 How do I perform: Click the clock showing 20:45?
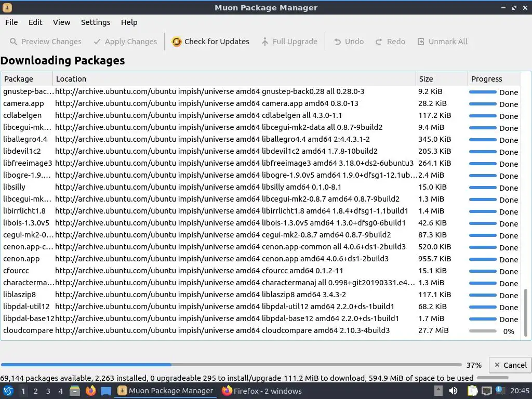coord(520,391)
